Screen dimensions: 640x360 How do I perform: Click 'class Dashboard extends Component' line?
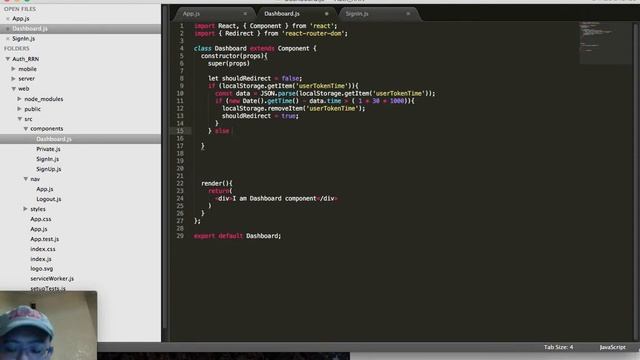tap(255, 49)
